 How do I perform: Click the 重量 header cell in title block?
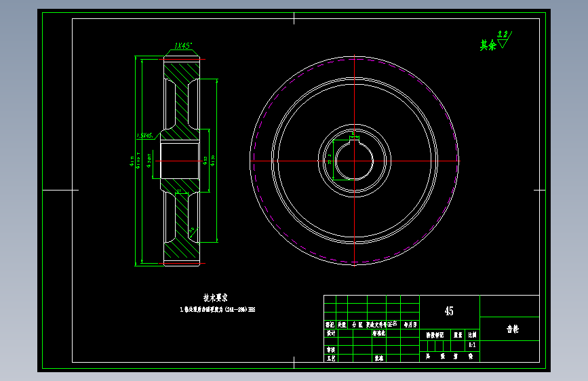[458, 335]
